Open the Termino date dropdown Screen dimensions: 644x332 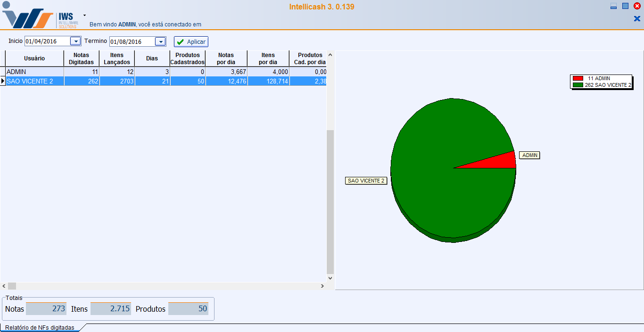[160, 41]
